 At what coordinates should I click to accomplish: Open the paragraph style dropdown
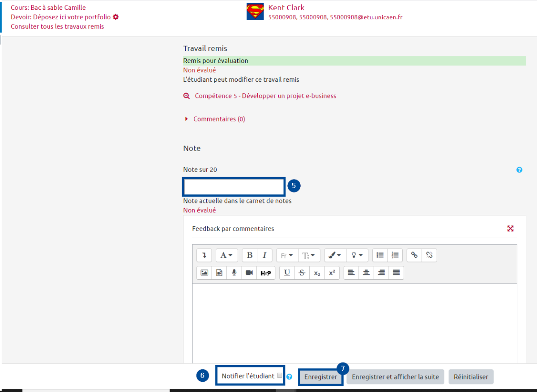point(227,255)
